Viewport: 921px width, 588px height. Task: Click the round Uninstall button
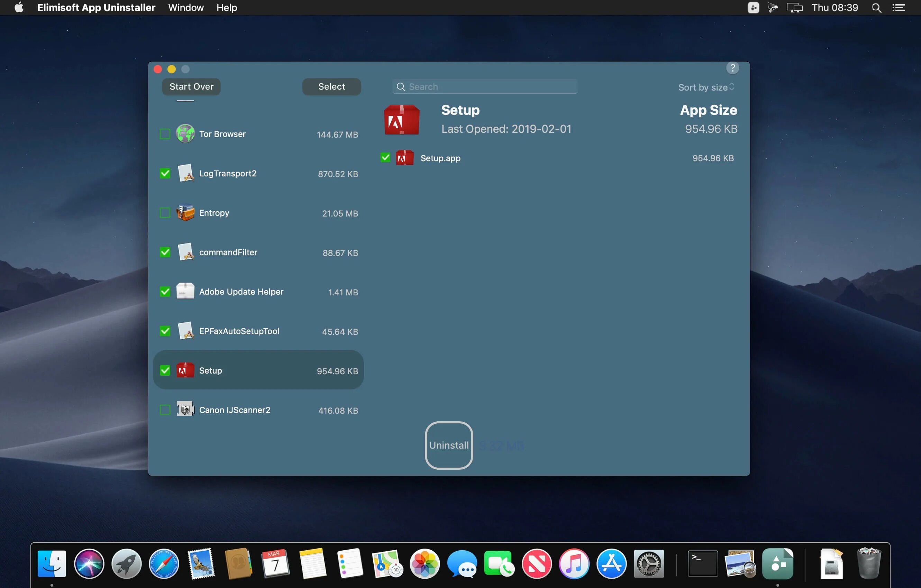coord(449,445)
